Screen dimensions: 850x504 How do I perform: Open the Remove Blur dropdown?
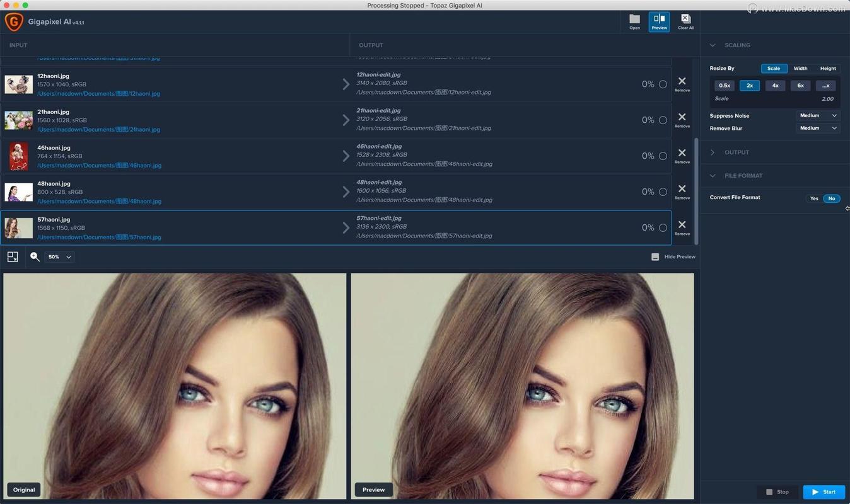[818, 128]
